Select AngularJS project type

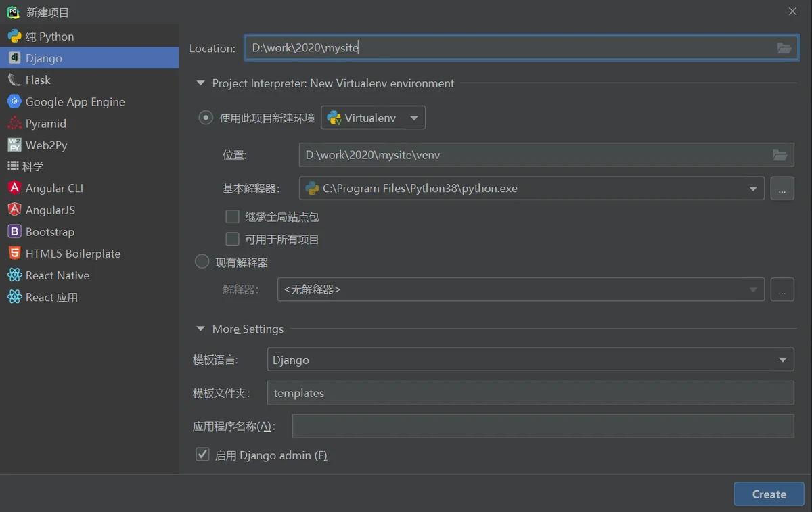(89, 210)
